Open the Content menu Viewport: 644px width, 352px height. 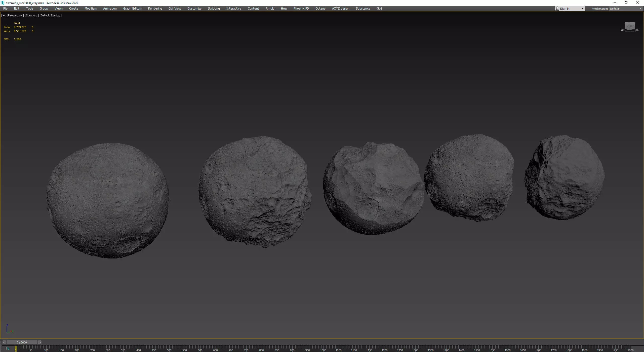(x=253, y=9)
